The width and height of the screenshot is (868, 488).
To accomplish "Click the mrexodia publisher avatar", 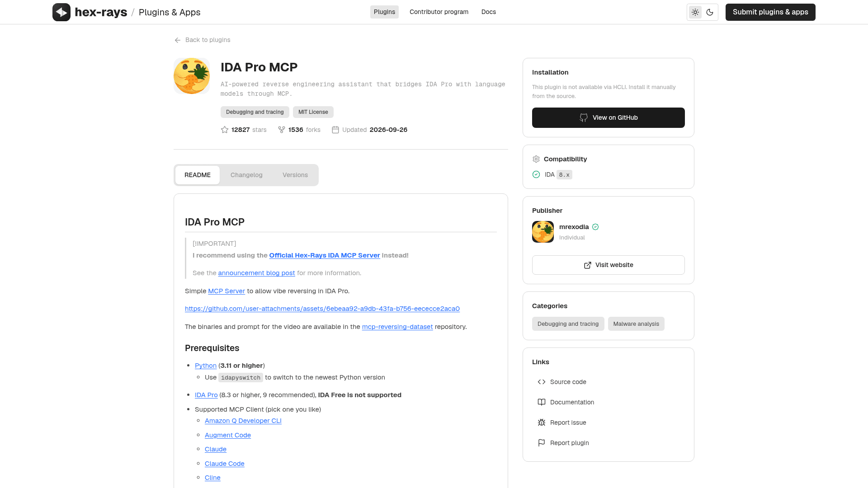I will coord(543,232).
